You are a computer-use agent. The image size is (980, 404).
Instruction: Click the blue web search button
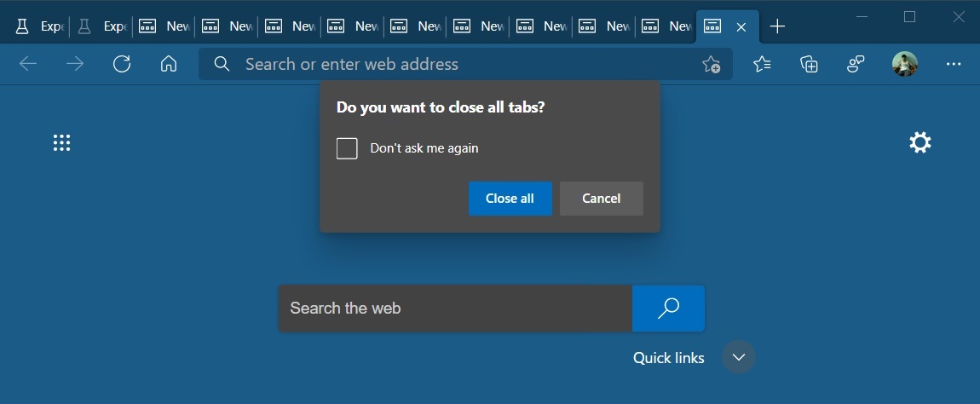[668, 308]
